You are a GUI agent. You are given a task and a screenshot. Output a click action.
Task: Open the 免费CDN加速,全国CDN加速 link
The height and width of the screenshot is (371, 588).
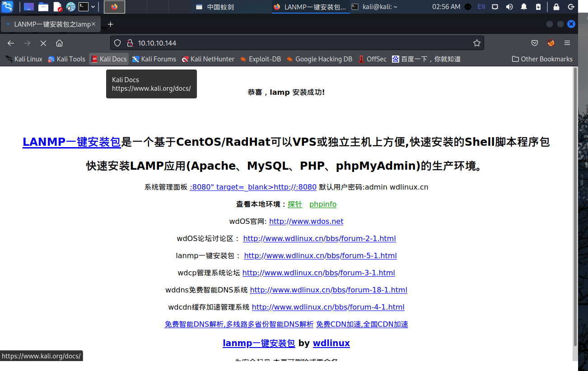point(362,324)
